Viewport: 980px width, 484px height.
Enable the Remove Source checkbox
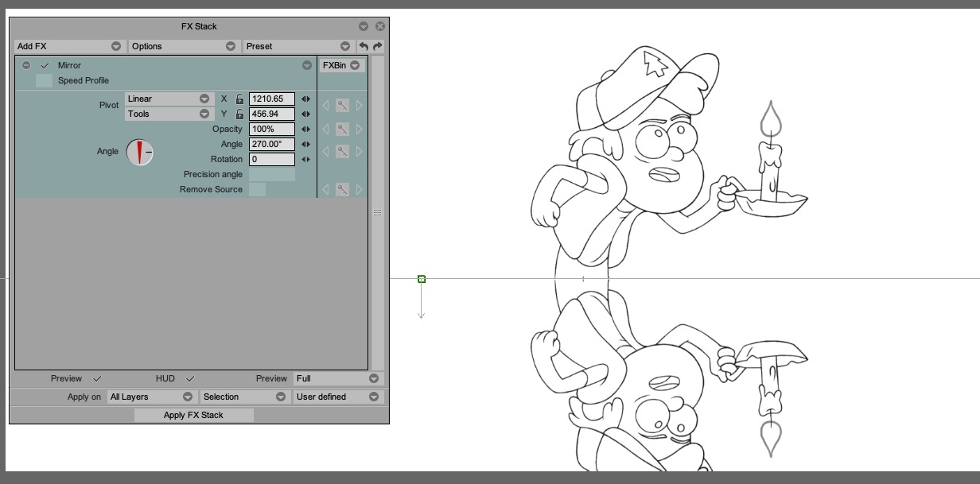point(257,189)
